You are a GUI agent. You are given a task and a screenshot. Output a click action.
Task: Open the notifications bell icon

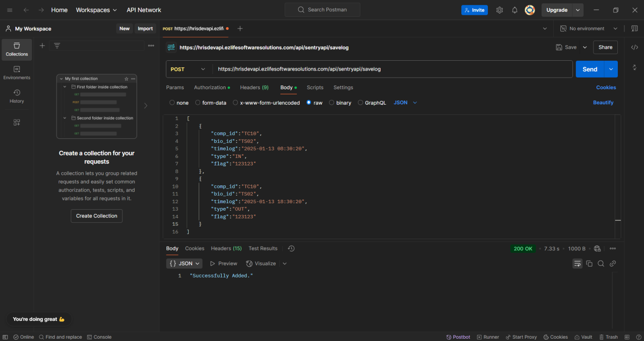pos(515,10)
